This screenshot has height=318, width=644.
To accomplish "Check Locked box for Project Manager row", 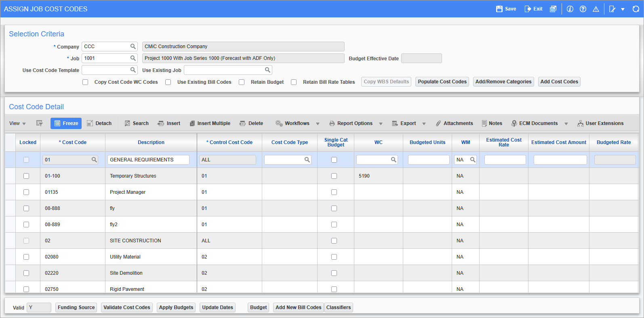I will pos(26,192).
